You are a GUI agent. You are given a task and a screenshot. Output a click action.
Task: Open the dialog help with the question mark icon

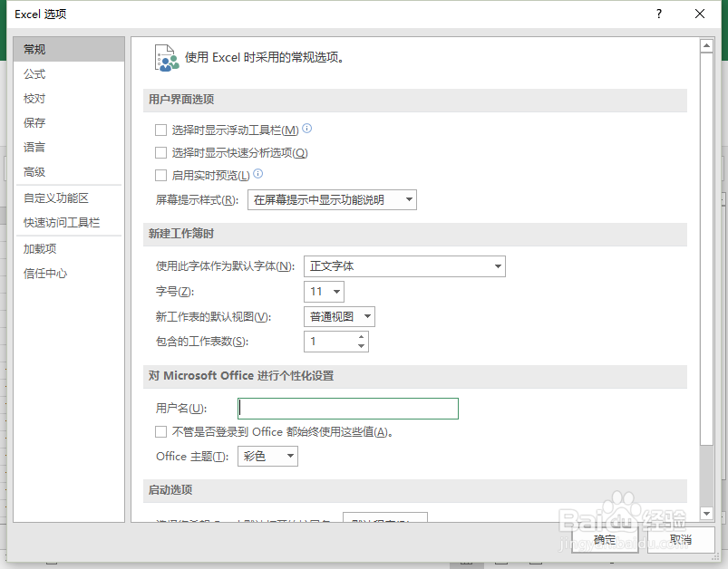point(658,14)
